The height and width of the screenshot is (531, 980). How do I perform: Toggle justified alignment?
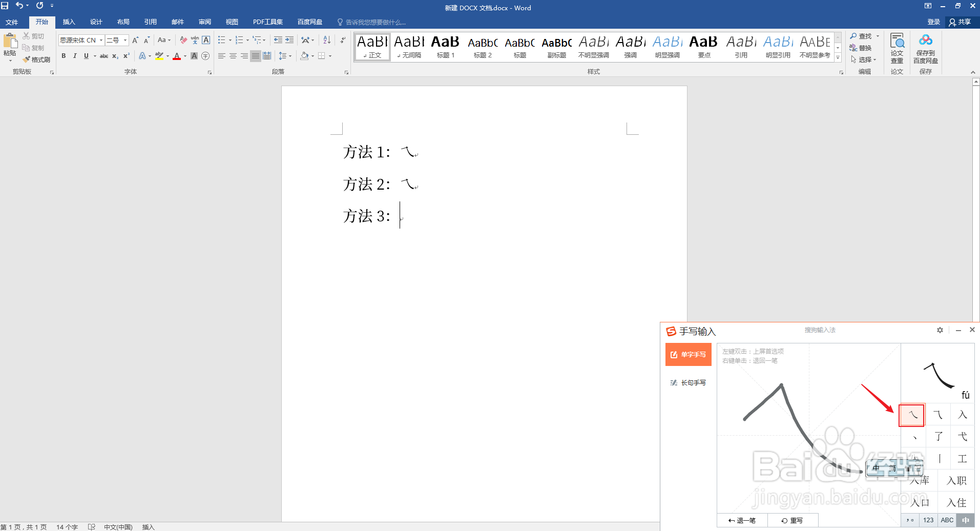tap(256, 56)
